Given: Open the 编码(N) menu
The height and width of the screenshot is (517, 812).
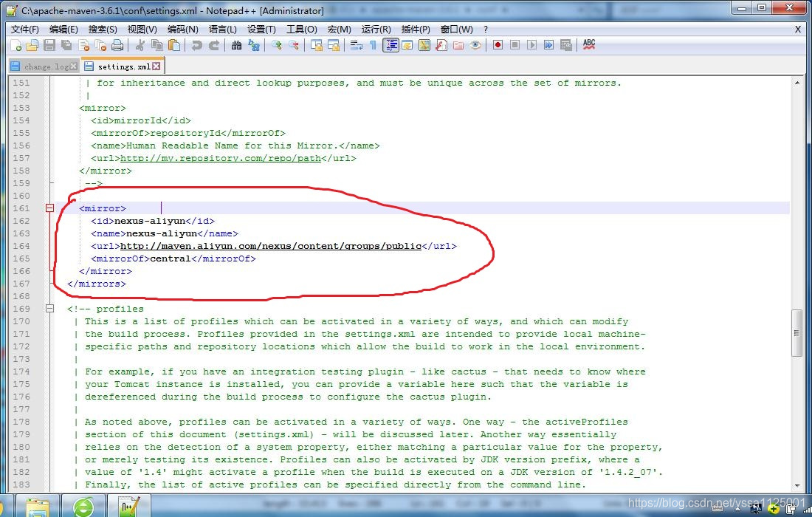Looking at the screenshot, I should [182, 30].
